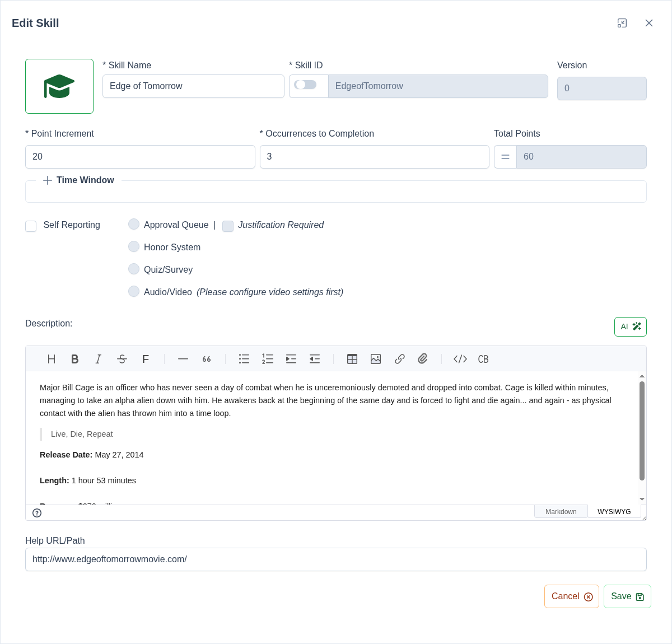Screen dimensions: 672x644
Task: Click the Occurrences to Completion field
Action: [375, 157]
